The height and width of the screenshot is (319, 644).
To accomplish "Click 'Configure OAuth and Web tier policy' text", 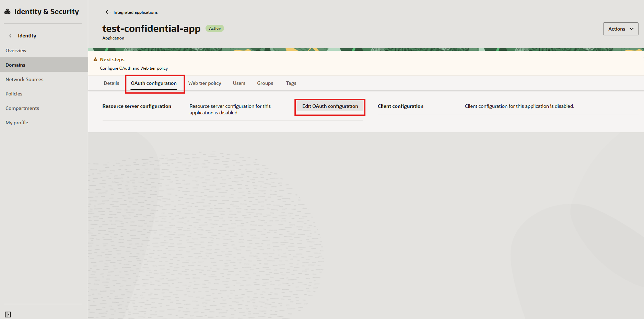I will click(x=134, y=68).
